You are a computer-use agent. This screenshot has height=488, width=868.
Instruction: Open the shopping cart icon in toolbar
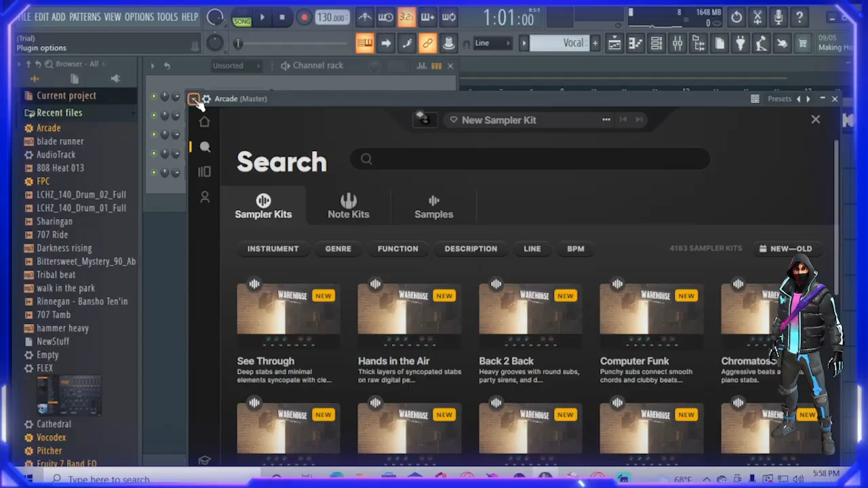[x=803, y=43]
